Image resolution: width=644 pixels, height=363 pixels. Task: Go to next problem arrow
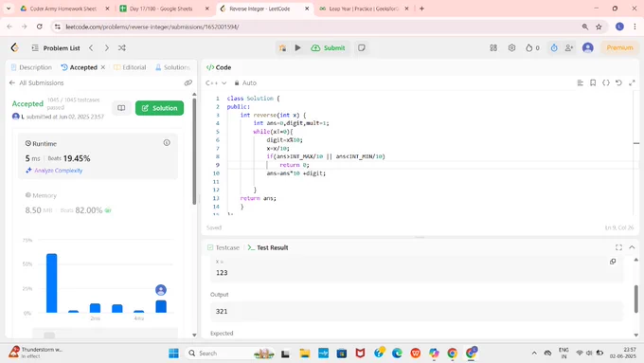(x=107, y=48)
